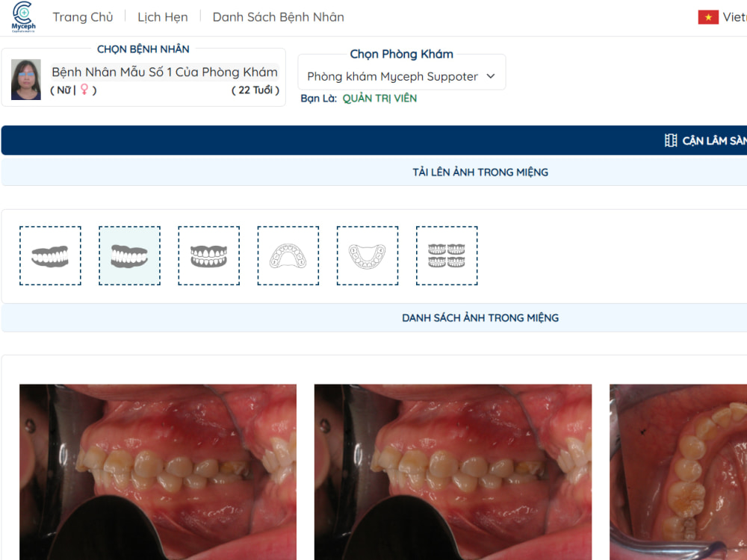Open Danh Sách Bệnh Nhân menu
The height and width of the screenshot is (560, 747).
coord(278,17)
